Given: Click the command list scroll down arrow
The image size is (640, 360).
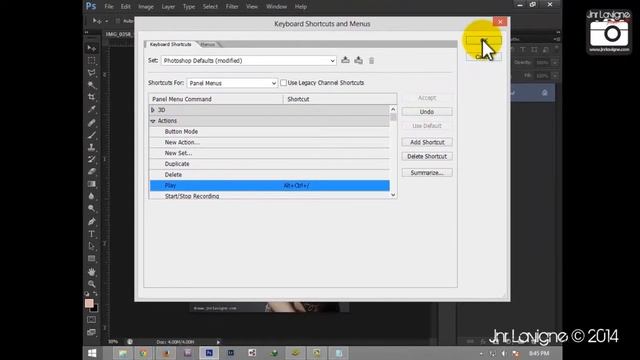Looking at the screenshot, I should click(393, 195).
